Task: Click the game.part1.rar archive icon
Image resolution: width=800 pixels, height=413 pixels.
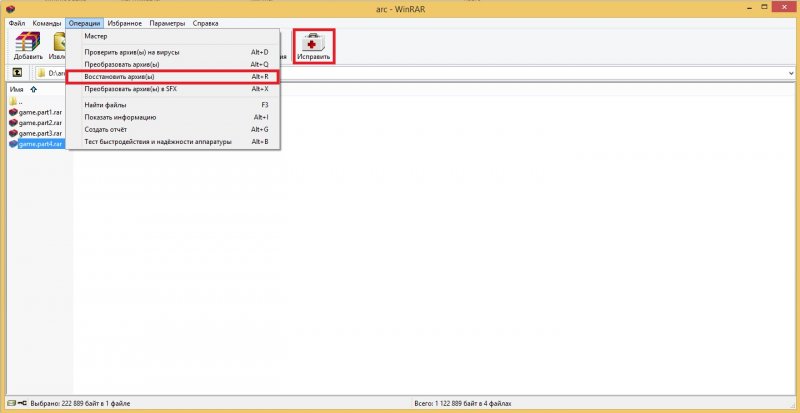Action: [13, 112]
